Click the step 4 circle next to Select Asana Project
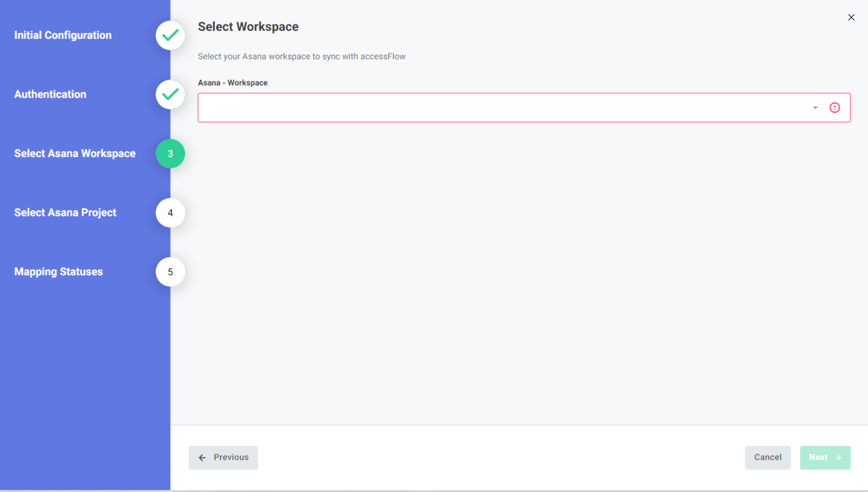This screenshot has width=868, height=492. [170, 213]
